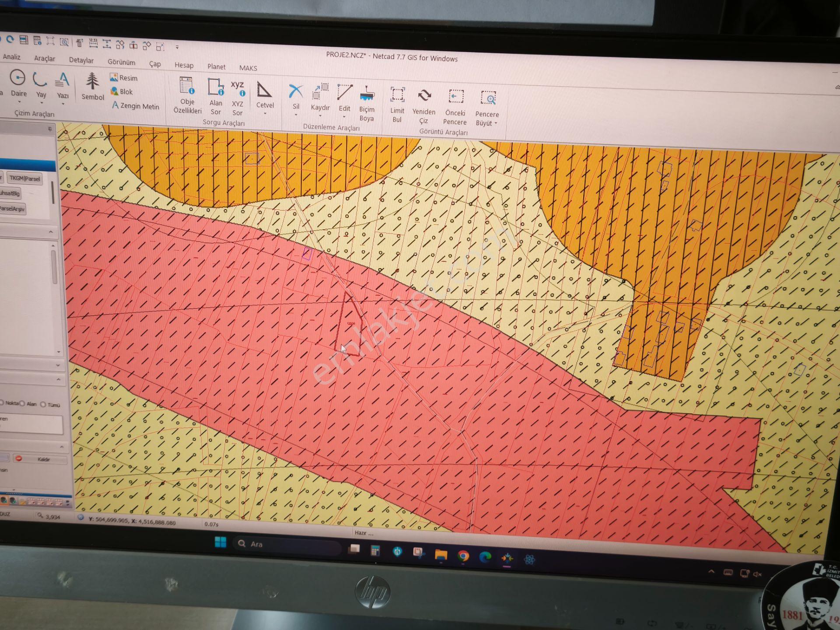Choose the XYZ Sor query tool
840x630 pixels.
click(238, 98)
